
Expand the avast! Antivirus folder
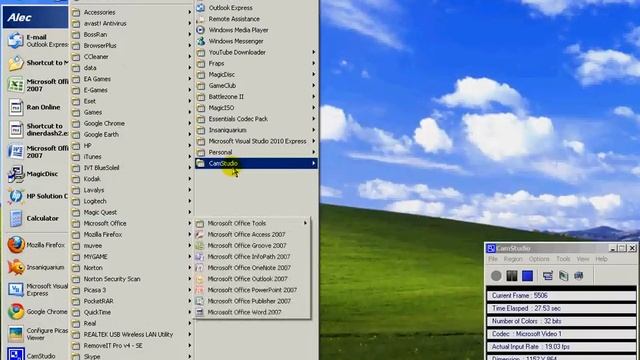pyautogui.click(x=131, y=23)
